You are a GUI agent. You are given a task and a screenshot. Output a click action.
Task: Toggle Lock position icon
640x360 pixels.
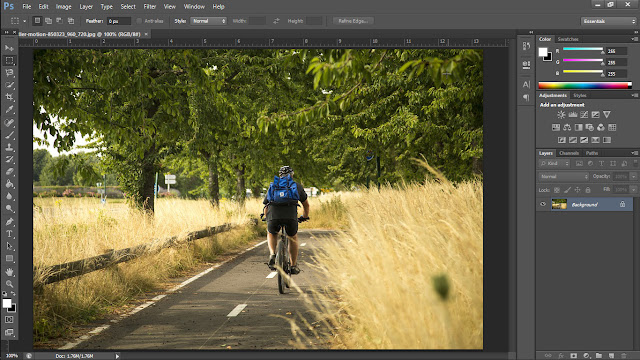coord(578,190)
